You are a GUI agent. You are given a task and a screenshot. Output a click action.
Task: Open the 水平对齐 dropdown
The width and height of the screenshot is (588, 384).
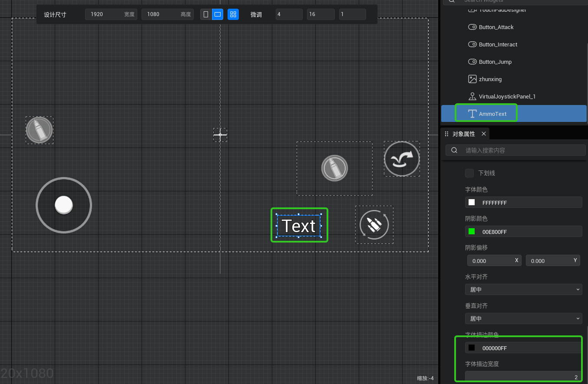coord(523,289)
